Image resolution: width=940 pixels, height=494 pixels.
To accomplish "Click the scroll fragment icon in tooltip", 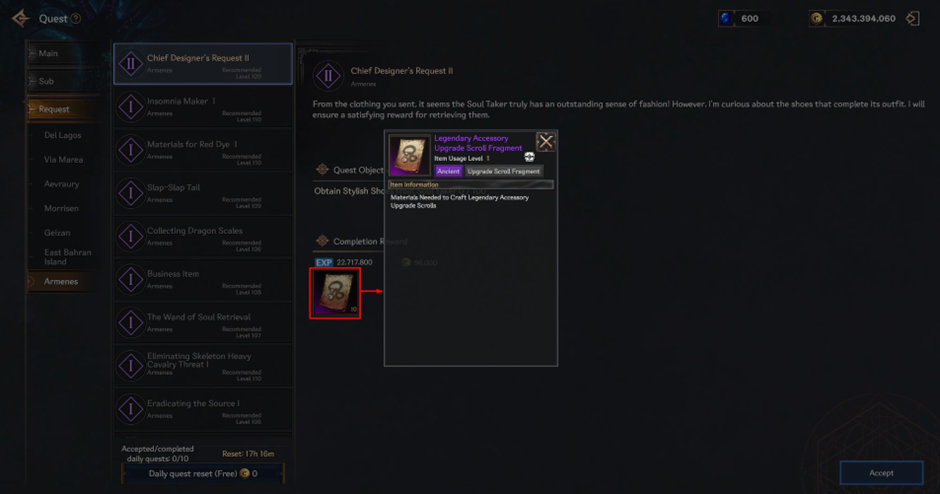I will coord(409,155).
